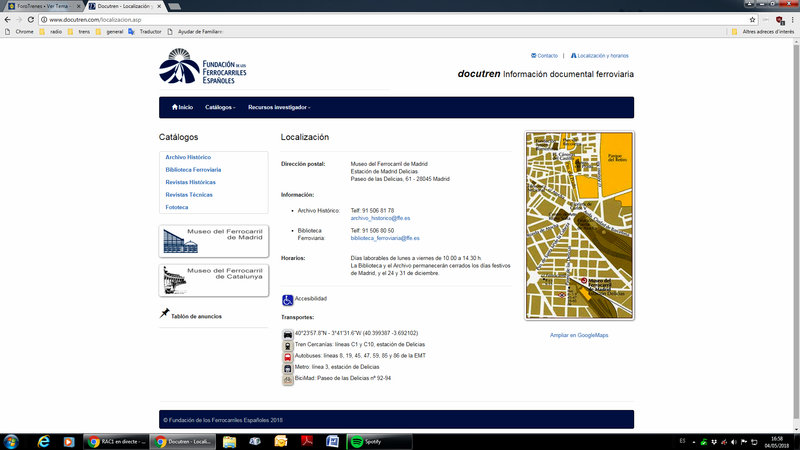
Task: Open the red shield extension icon
Action: pyautogui.click(x=780, y=20)
